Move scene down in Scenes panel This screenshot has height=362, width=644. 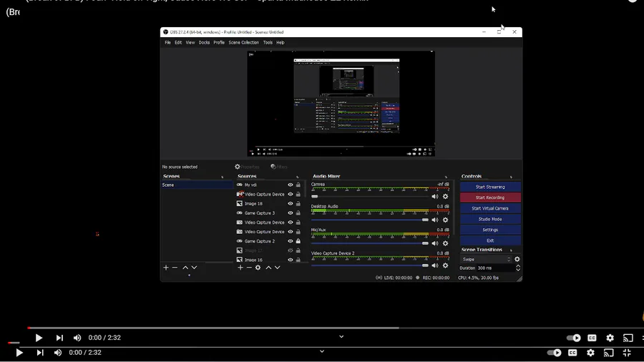(x=194, y=268)
